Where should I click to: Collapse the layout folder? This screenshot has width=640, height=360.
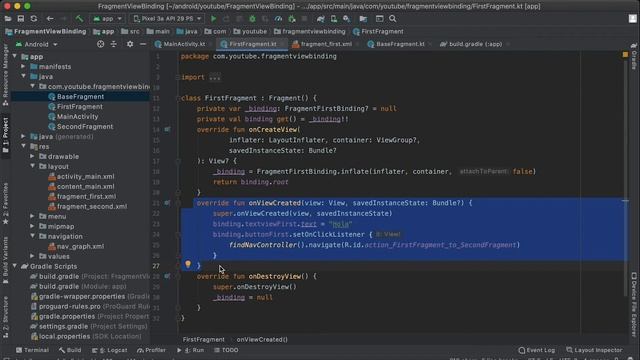(33, 167)
